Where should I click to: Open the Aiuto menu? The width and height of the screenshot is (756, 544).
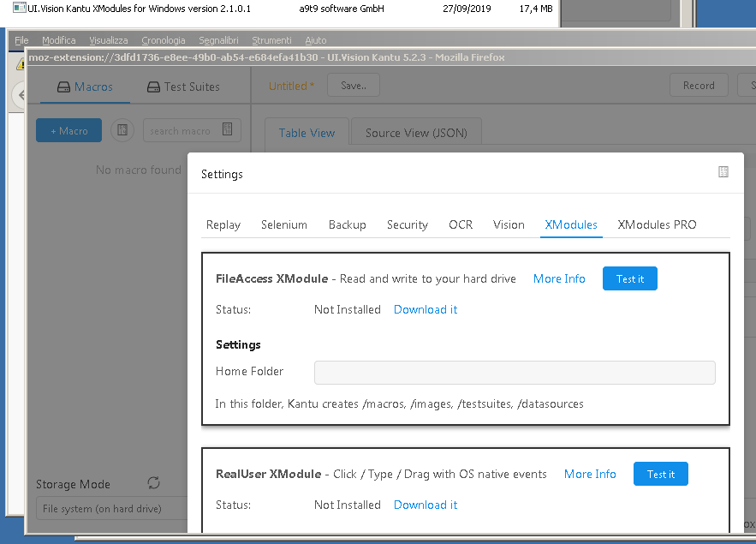316,40
